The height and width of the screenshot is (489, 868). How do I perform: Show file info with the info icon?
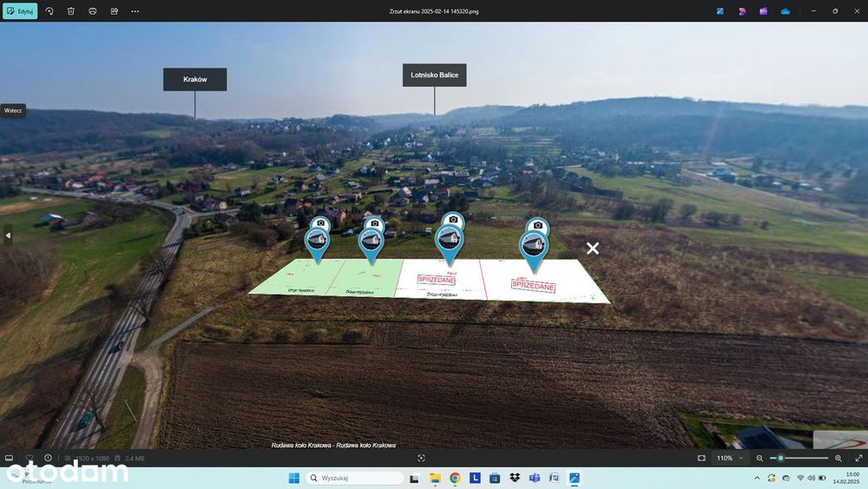48,458
